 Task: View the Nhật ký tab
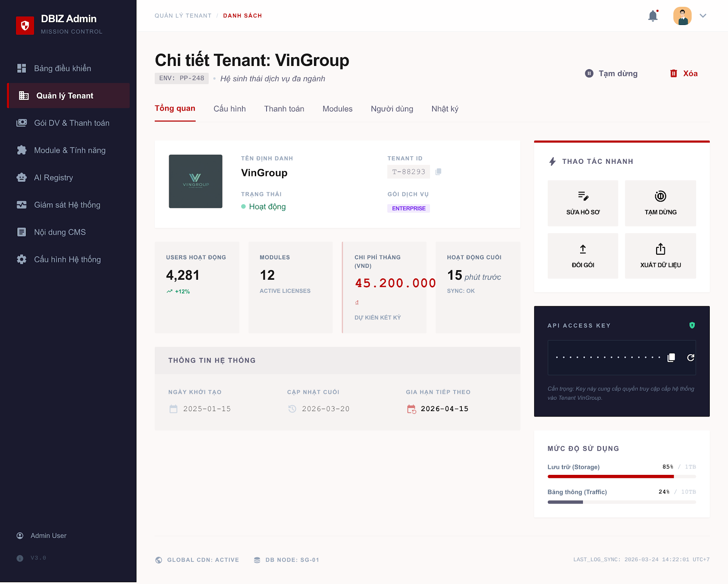point(445,109)
